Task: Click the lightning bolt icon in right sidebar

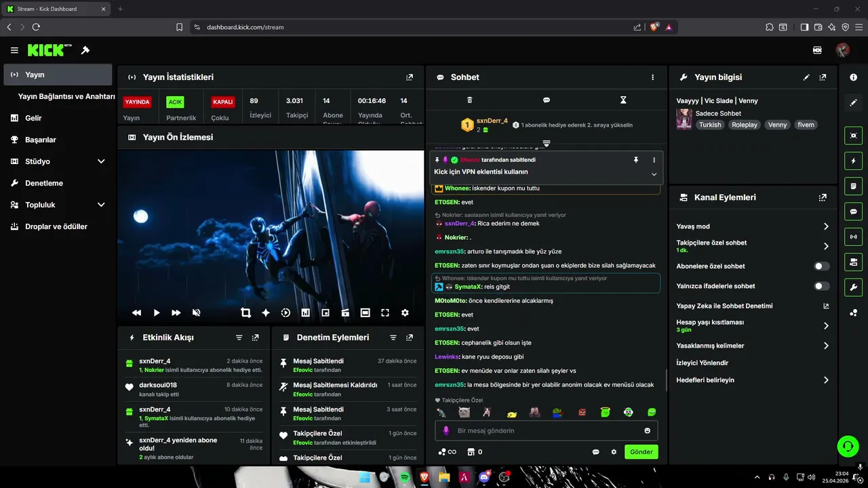Action: 854,161
